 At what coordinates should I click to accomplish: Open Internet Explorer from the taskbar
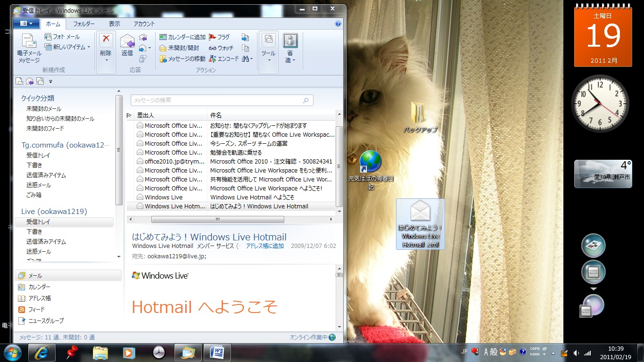click(42, 352)
